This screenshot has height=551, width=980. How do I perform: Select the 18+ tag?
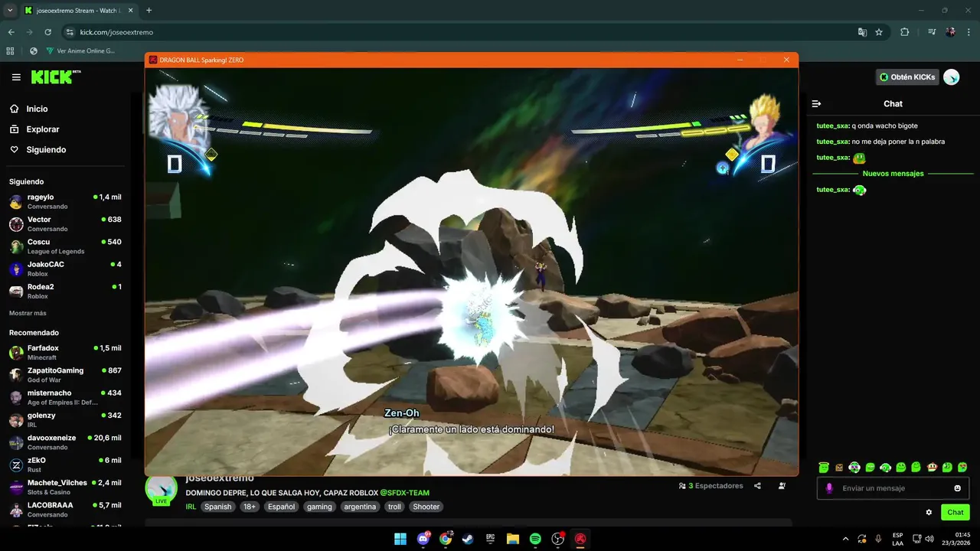[250, 507]
